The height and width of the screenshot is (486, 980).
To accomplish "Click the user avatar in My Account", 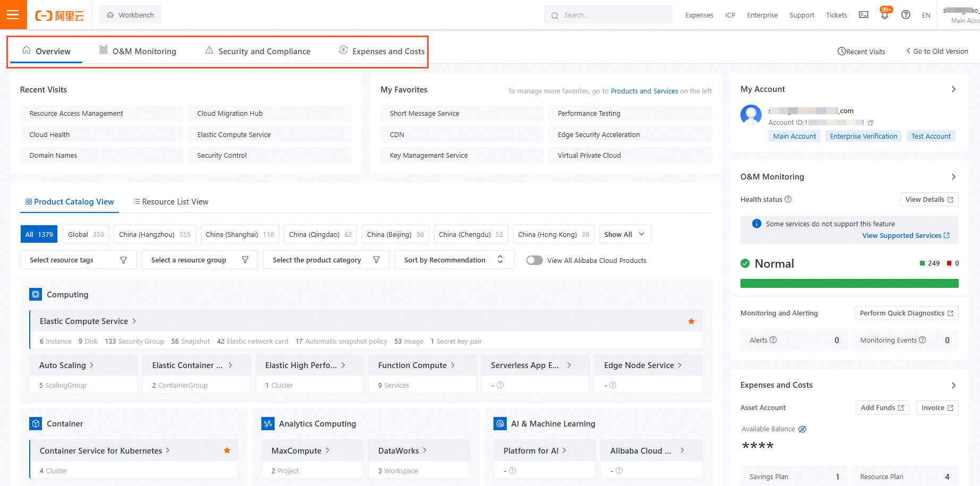I will (751, 115).
